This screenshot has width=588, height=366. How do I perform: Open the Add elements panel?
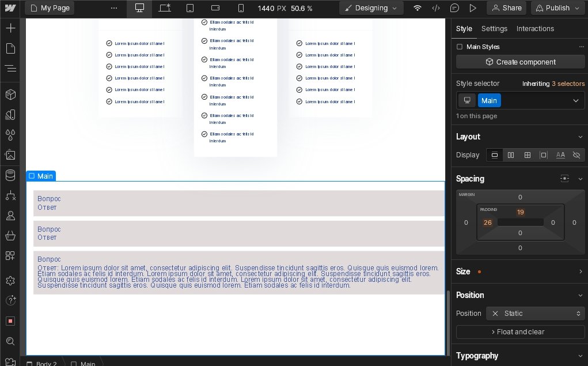click(10, 28)
